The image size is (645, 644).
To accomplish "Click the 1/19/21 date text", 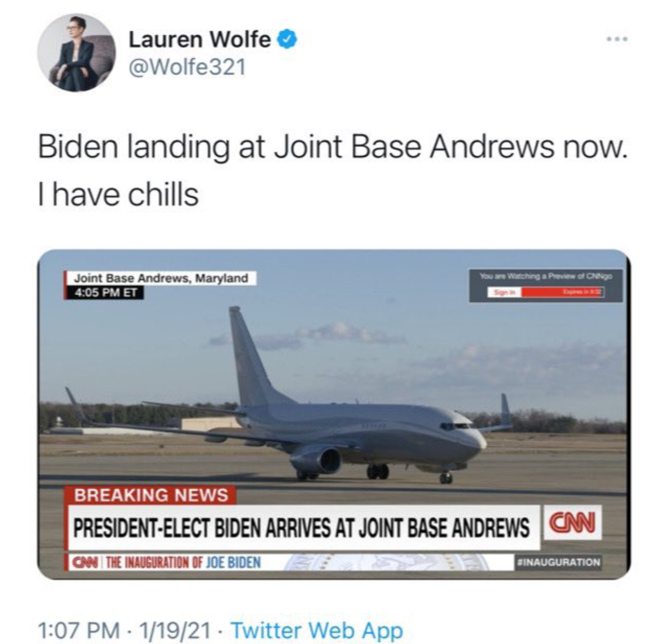I will click(x=176, y=630).
